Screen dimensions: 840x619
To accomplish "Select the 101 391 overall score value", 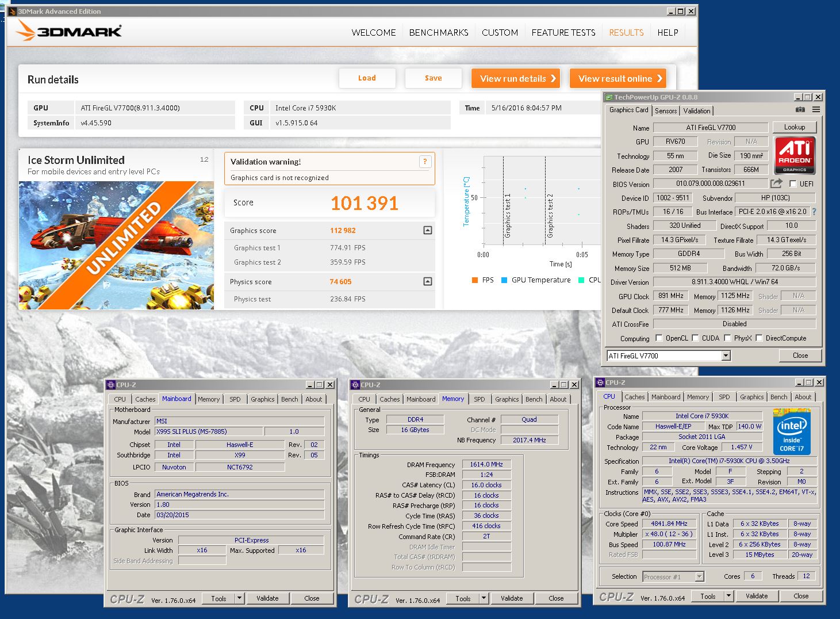I will [365, 203].
